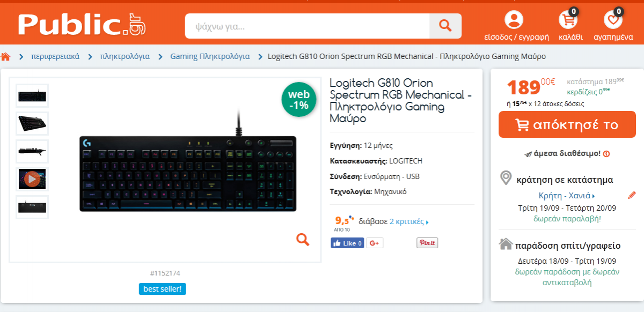Click the Google+ share button

[x=375, y=243]
